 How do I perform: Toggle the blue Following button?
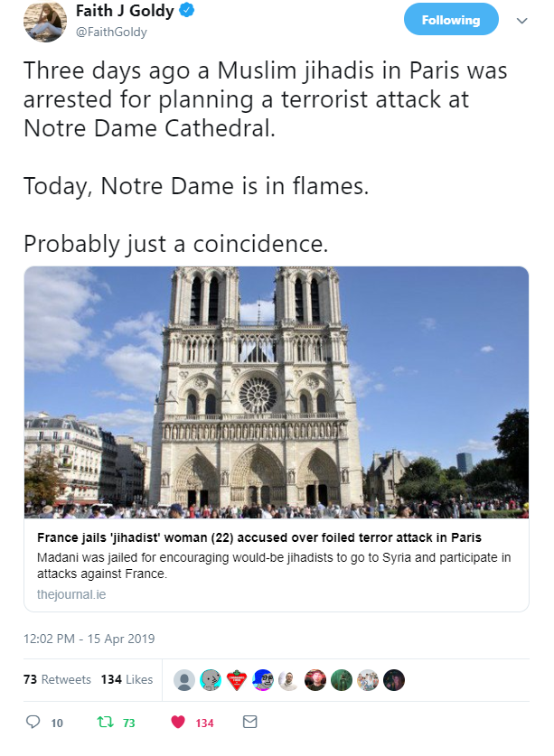point(450,20)
